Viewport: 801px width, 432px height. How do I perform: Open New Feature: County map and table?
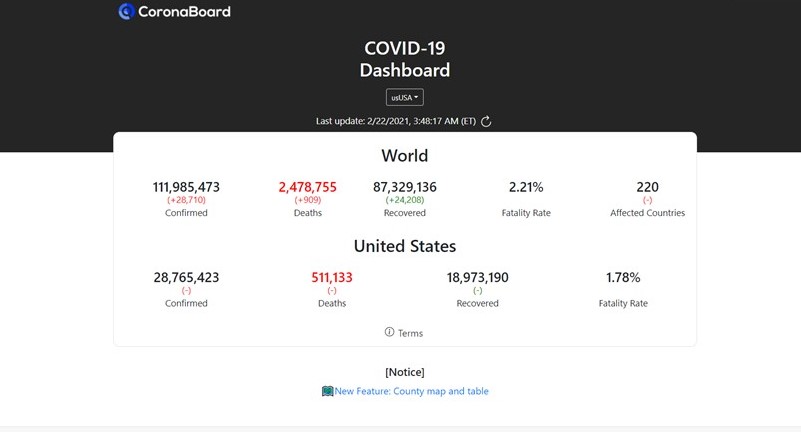(411, 391)
